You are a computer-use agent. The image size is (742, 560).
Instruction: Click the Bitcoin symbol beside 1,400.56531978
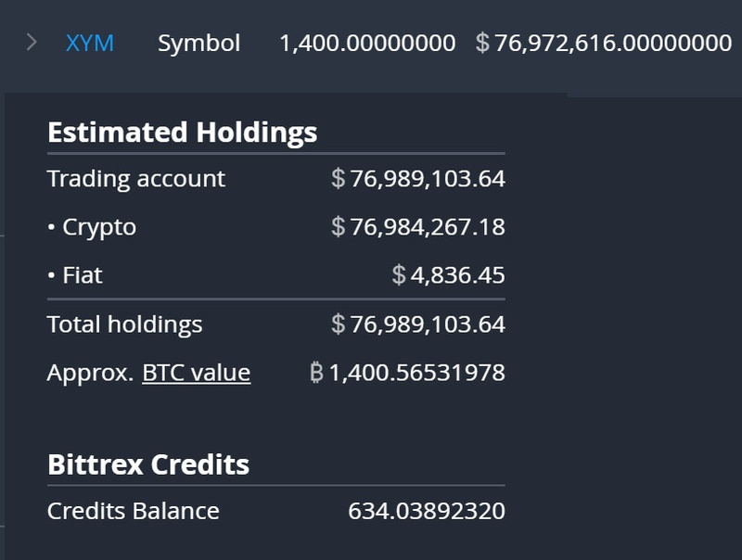[317, 373]
